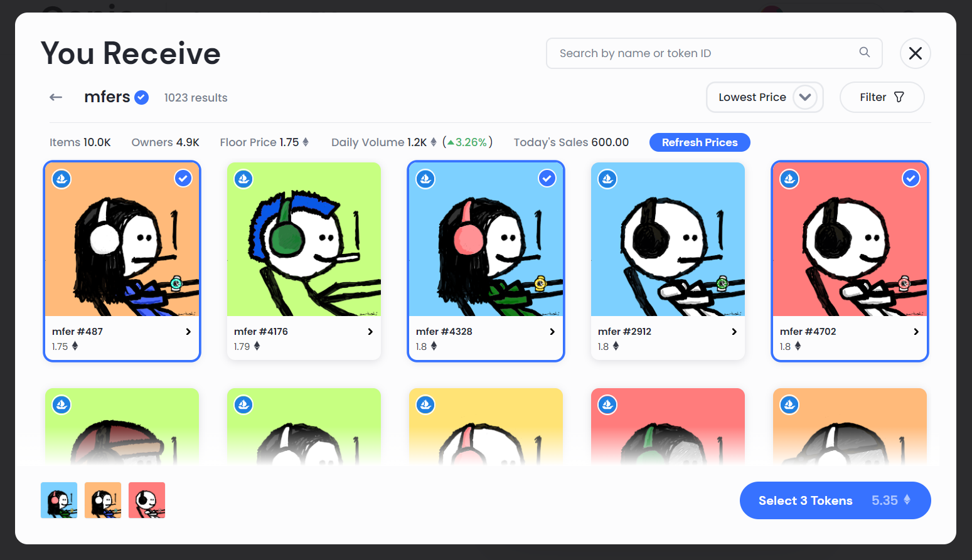Expand details chevron for mfer #4702

(916, 332)
